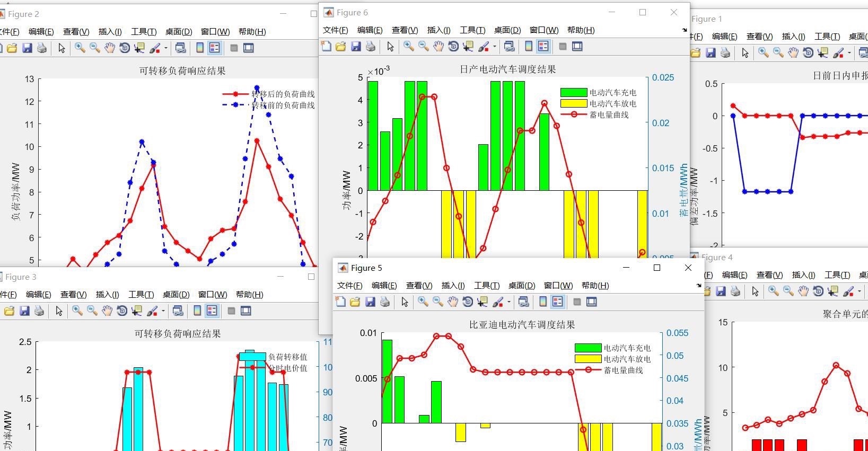Open 窗口(W) menu in Figure 3
The height and width of the screenshot is (451, 868).
(x=213, y=295)
